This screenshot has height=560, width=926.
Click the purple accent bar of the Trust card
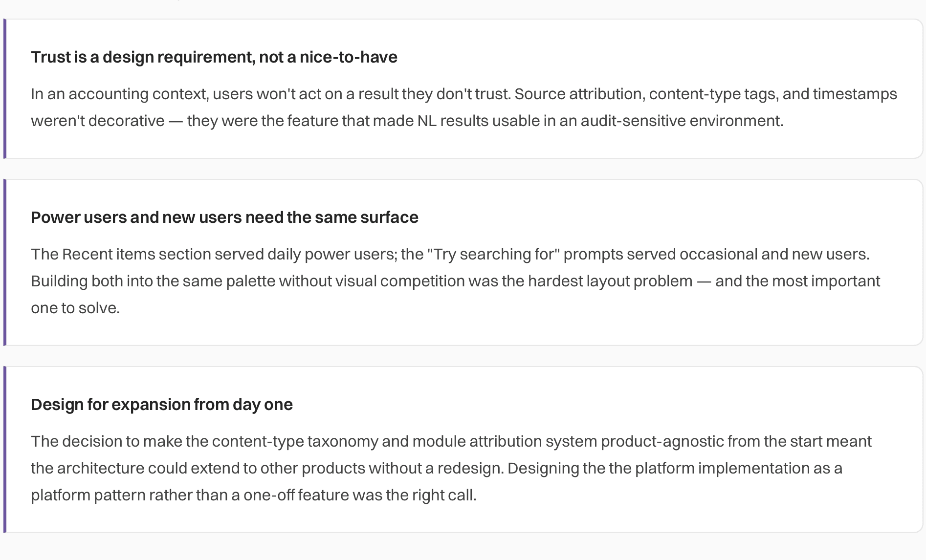(x=5, y=88)
